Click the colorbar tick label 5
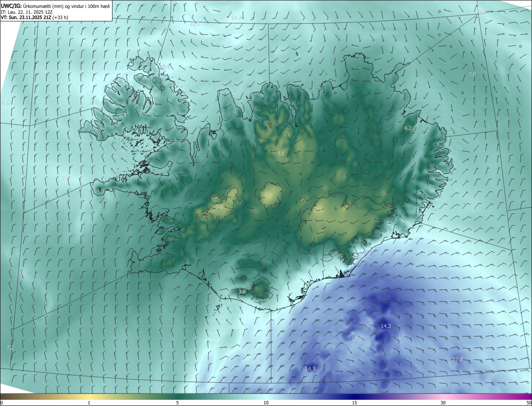Screen dimensions: 532x406 click(177, 403)
